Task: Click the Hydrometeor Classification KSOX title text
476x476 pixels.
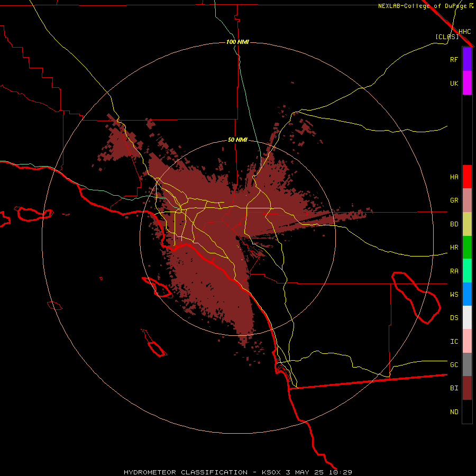Action: pos(237,472)
